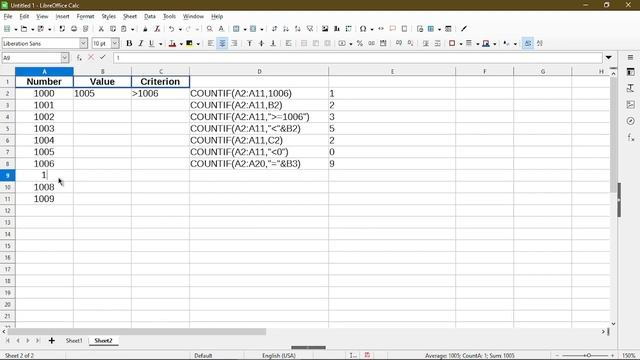
Task: Open the Font Size dropdown
Action: point(115,43)
